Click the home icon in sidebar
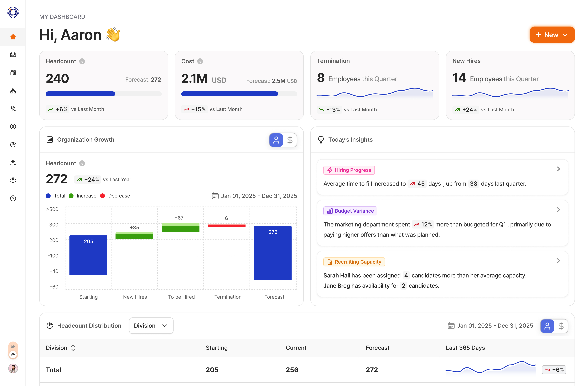The height and width of the screenshot is (386, 588). (x=13, y=37)
